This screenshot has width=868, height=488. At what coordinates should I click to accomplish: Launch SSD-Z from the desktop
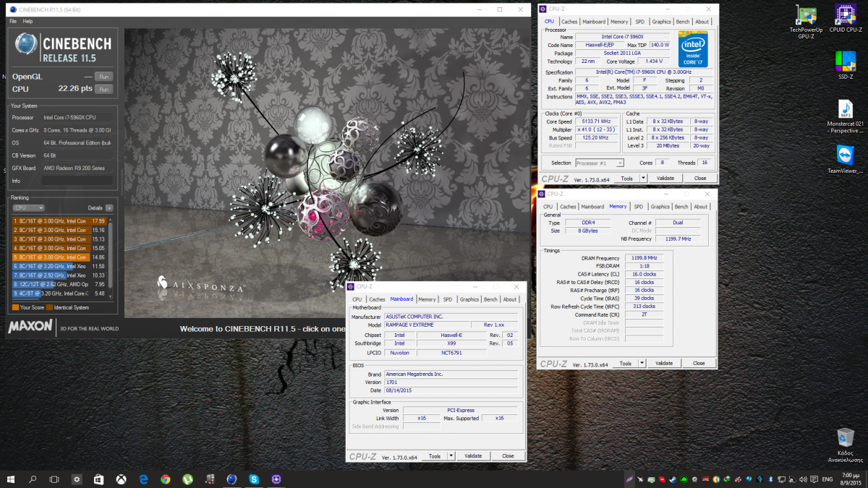pyautogui.click(x=846, y=65)
